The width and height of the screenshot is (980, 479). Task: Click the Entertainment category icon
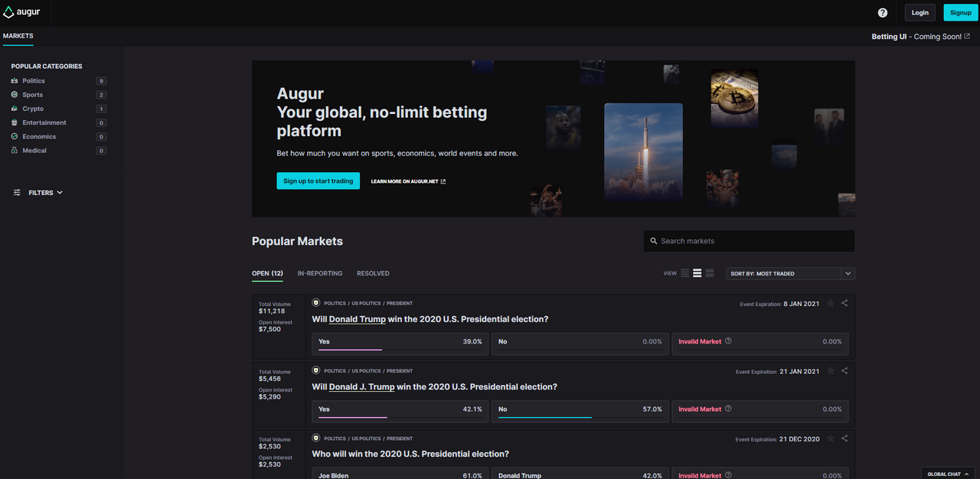click(15, 122)
